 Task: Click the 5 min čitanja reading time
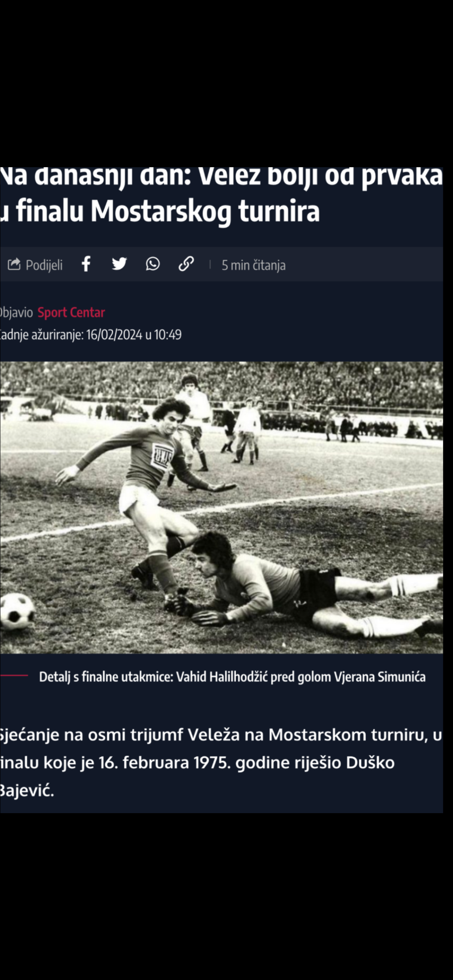[253, 265]
